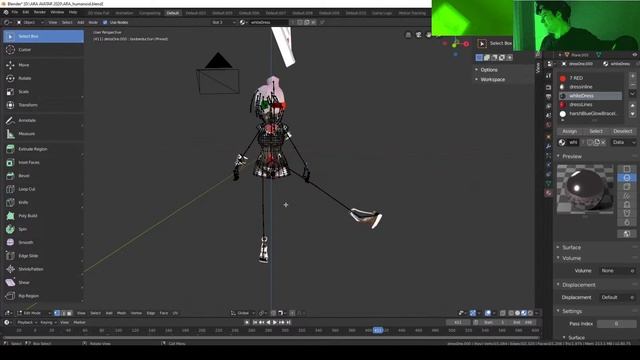Open the Help menu
Viewport: 640px width, 360px height.
click(x=73, y=12)
